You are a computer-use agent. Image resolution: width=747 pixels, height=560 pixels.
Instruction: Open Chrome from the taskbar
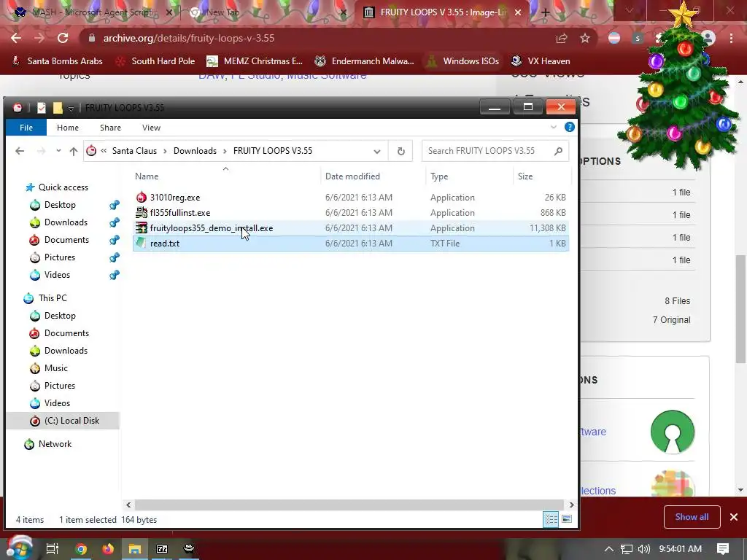[x=81, y=549]
